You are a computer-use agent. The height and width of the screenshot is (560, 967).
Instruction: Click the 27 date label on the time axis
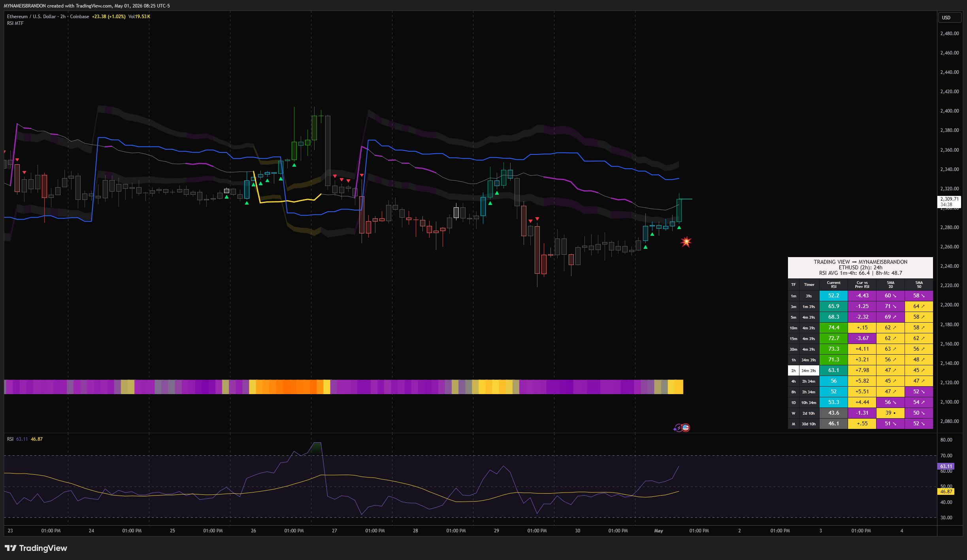click(x=334, y=531)
